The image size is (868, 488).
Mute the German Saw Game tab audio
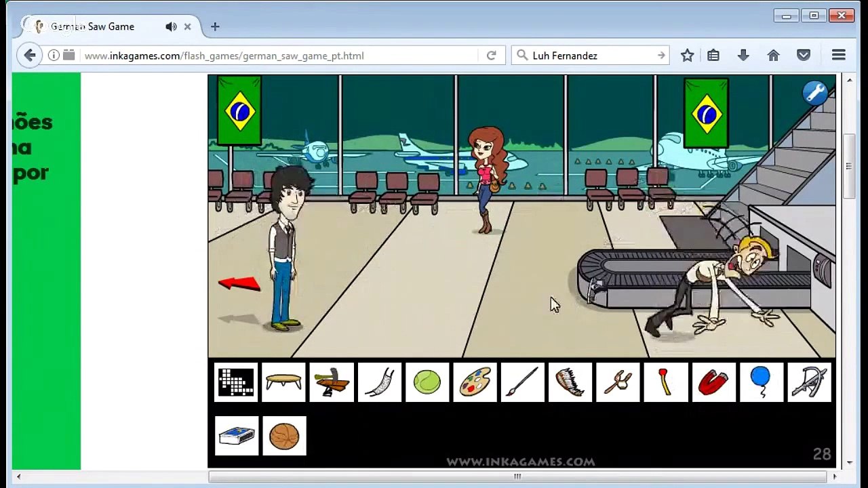tap(171, 26)
